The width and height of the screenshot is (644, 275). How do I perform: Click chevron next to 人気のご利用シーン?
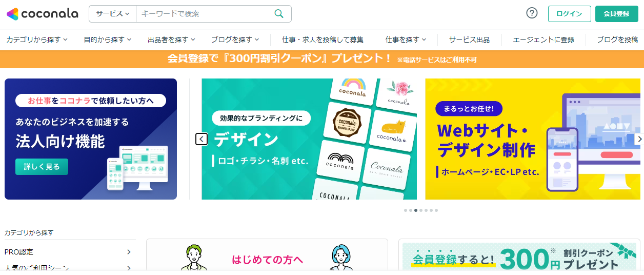point(129,268)
